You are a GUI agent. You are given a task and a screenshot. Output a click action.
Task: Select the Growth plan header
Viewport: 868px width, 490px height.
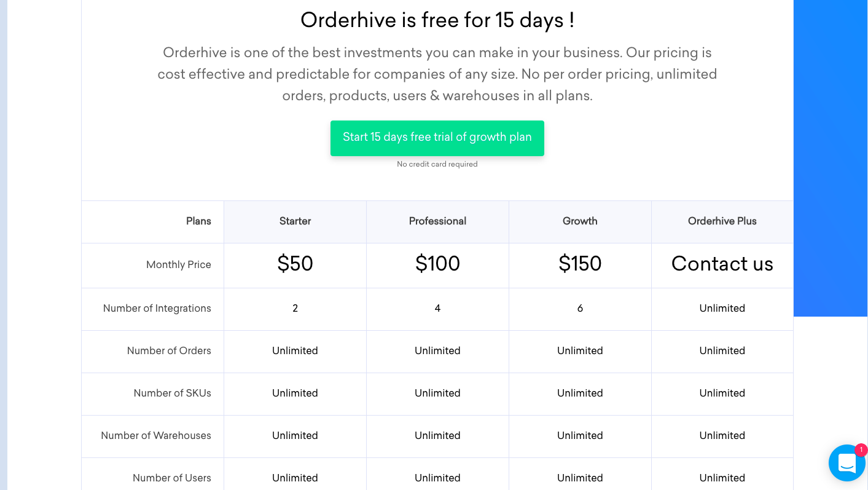pos(580,221)
